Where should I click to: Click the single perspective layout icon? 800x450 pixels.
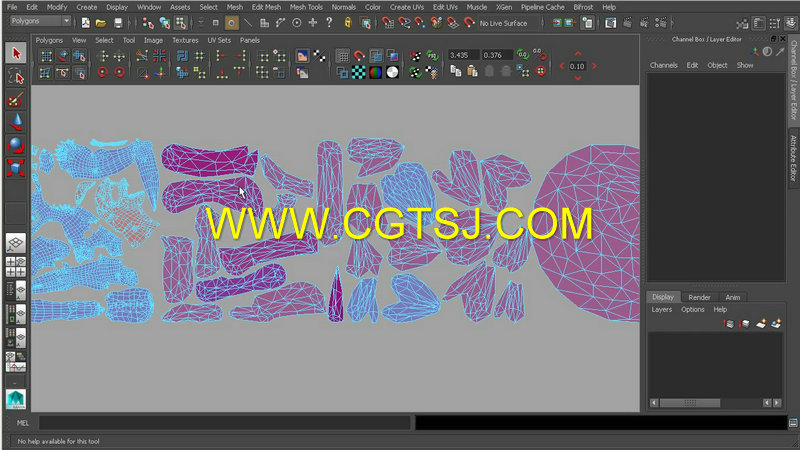(16, 243)
